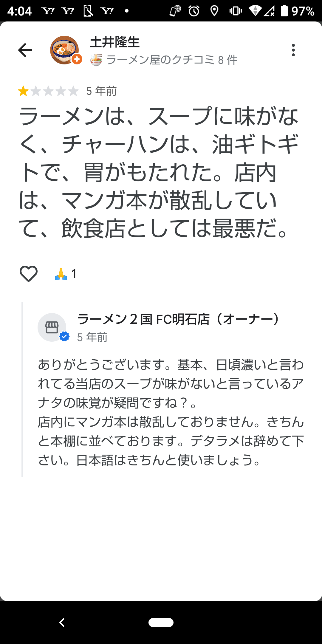Tap the main review text body

[x=158, y=172]
